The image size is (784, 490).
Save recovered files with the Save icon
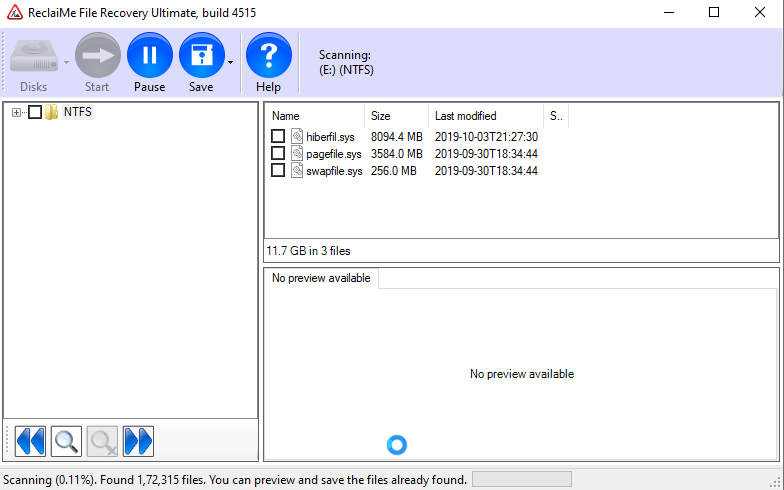pos(202,56)
